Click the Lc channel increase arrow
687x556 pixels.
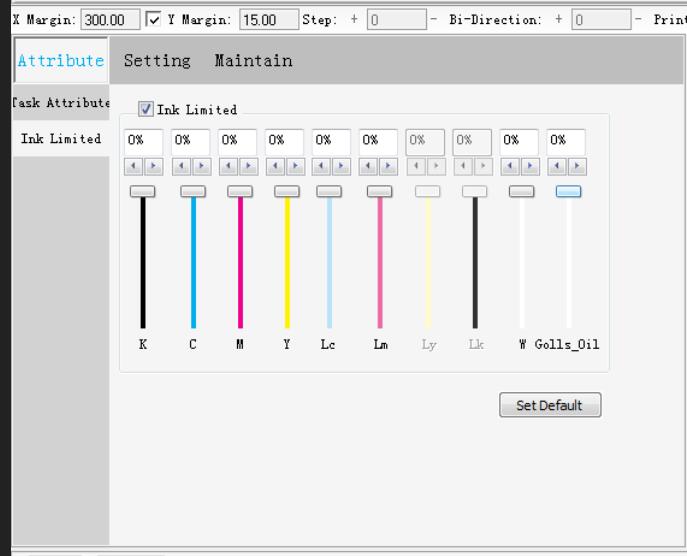(x=342, y=166)
